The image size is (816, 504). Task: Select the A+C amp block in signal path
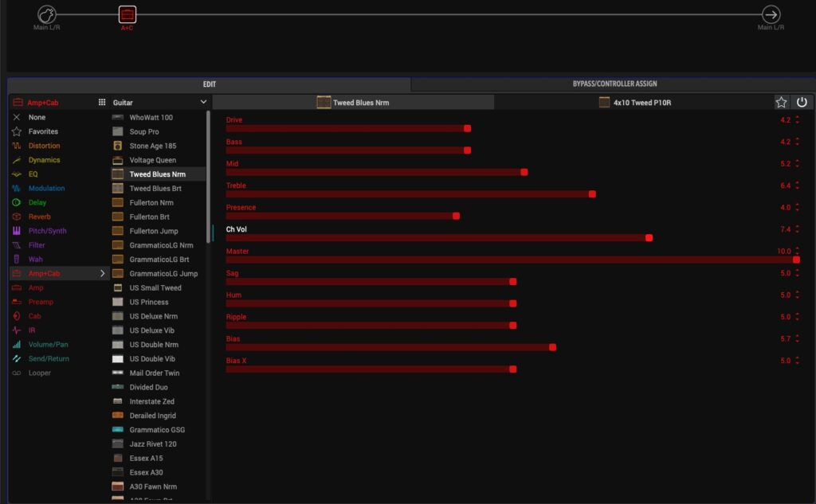[x=127, y=14]
